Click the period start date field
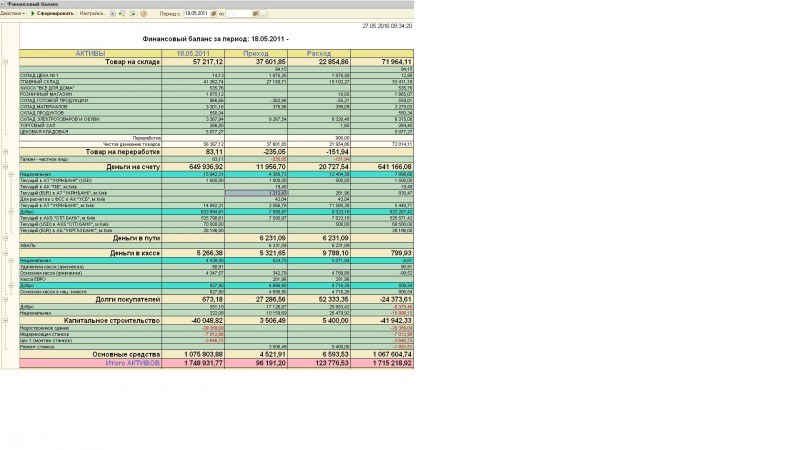The height and width of the screenshot is (450, 800). (196, 13)
